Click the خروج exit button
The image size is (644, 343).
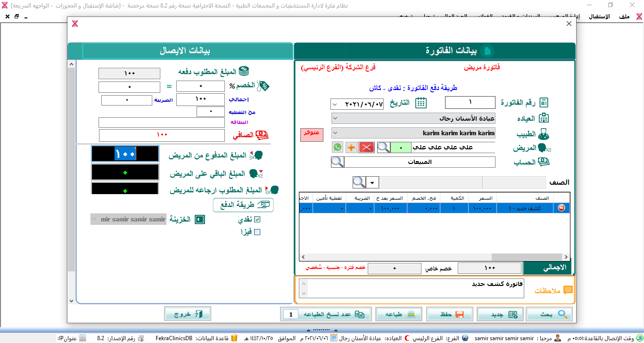188,314
